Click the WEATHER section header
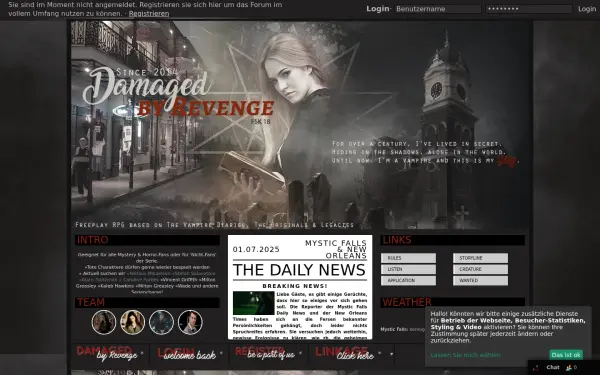600x375 pixels. pos(452,302)
